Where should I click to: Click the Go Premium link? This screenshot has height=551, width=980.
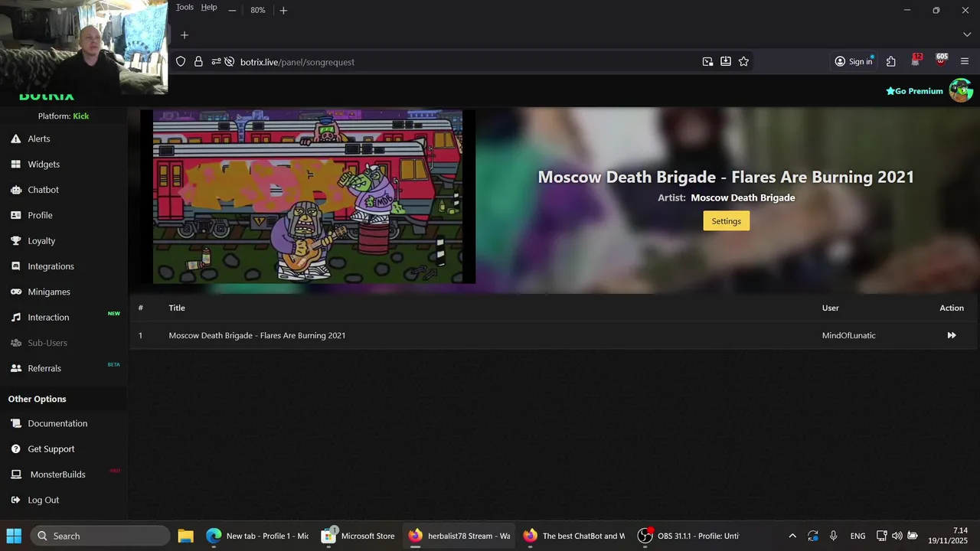click(914, 91)
